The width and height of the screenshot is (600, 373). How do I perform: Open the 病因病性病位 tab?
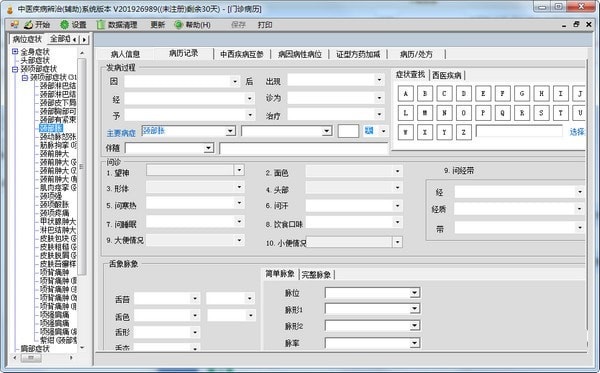(x=300, y=54)
